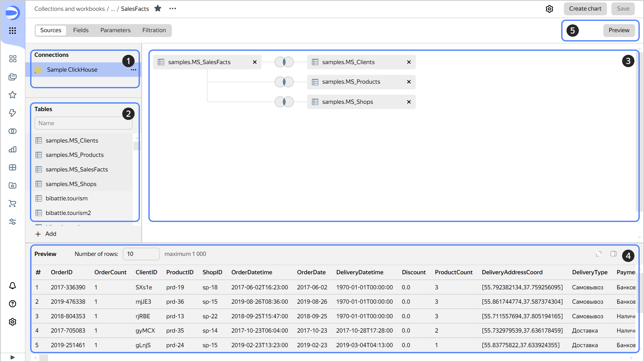Switch to the Fields tab

tap(80, 30)
